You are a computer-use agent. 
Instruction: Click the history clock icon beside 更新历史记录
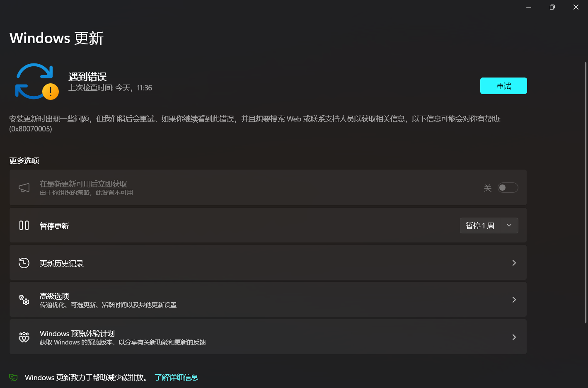click(x=24, y=263)
